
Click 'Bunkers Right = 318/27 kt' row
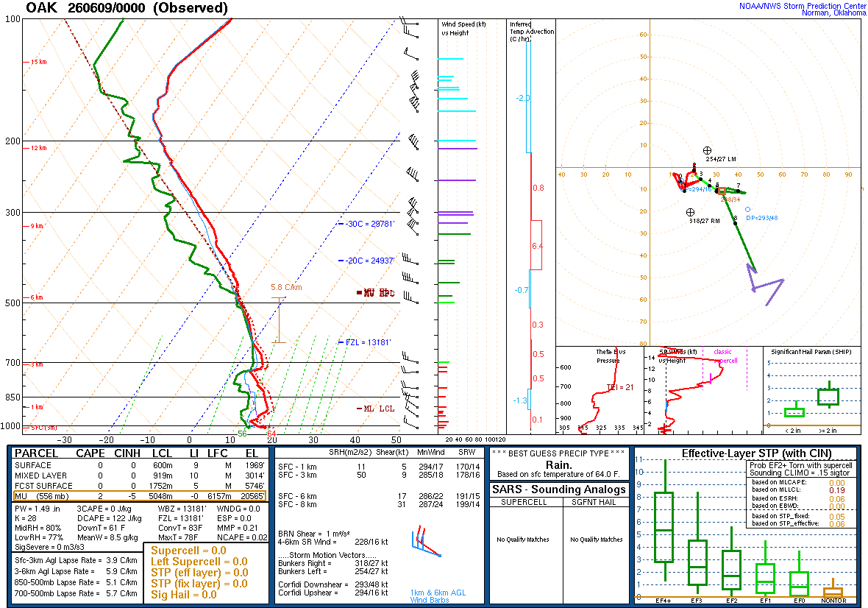point(332,563)
